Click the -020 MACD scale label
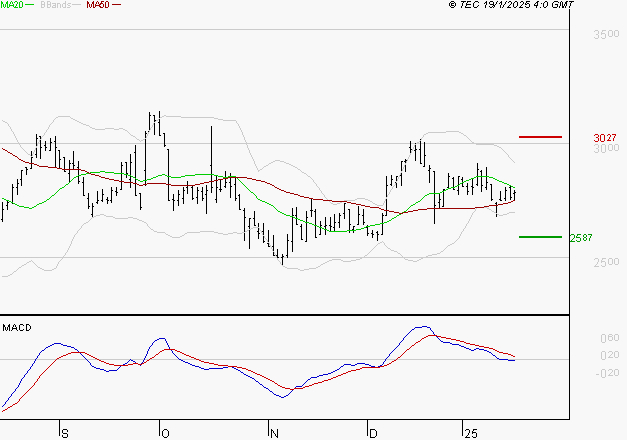The width and height of the screenshot is (627, 440). point(606,374)
